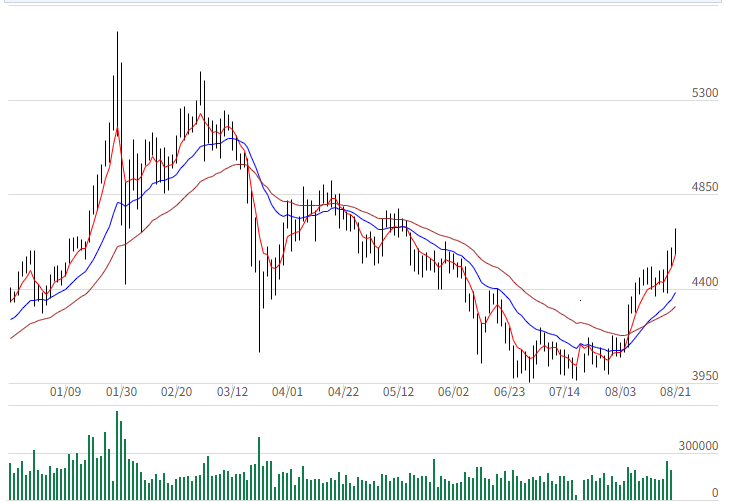The height and width of the screenshot is (504, 730).
Task: Select the 06/23 date marker
Action: click(x=509, y=391)
